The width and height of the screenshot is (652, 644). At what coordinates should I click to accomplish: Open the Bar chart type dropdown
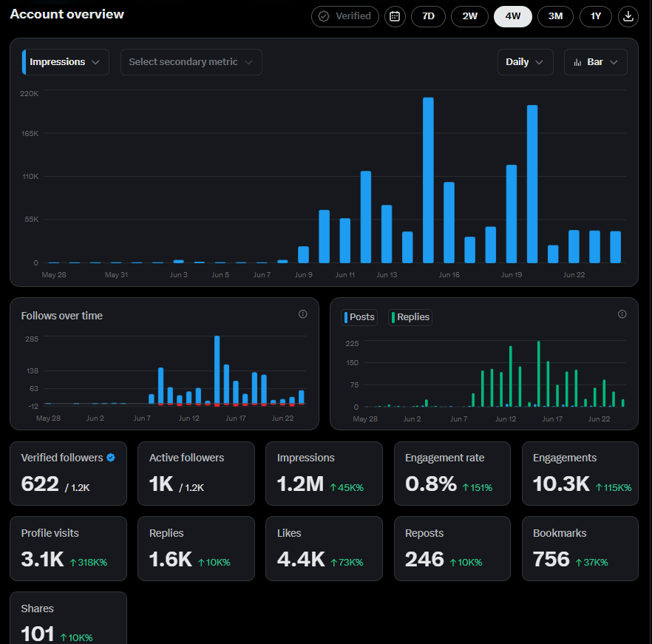[596, 62]
